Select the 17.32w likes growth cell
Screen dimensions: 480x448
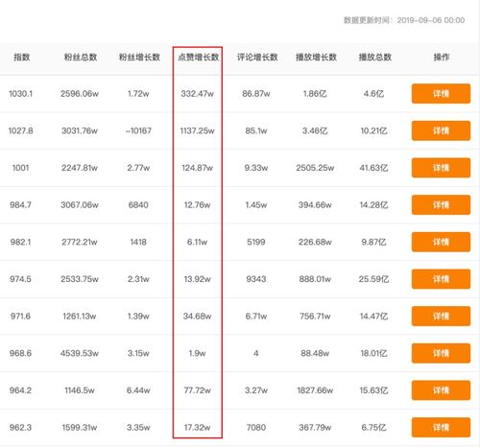click(197, 428)
